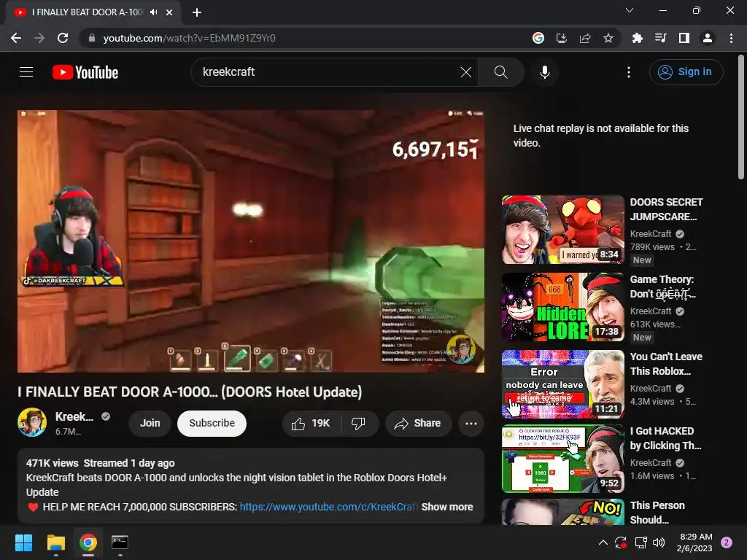Open the KreekCraft subscribe link in description
This screenshot has width=747, height=560.
(328, 507)
